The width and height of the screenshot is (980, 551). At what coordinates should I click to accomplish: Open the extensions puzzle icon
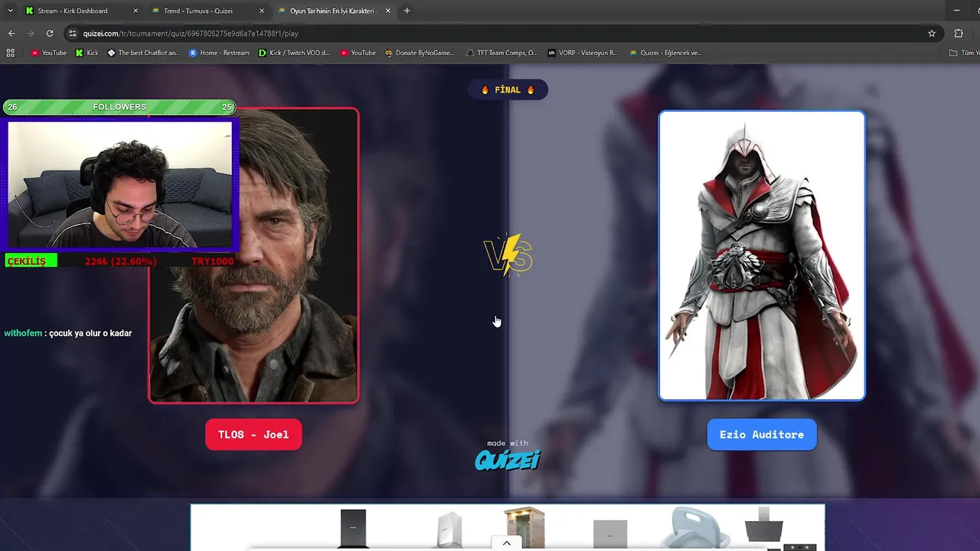(x=959, y=34)
